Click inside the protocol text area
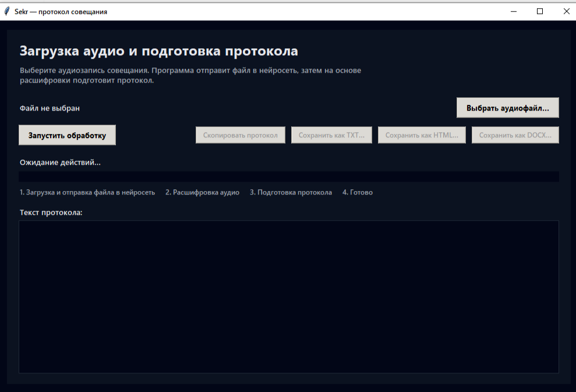This screenshot has width=576, height=392. (x=289, y=296)
